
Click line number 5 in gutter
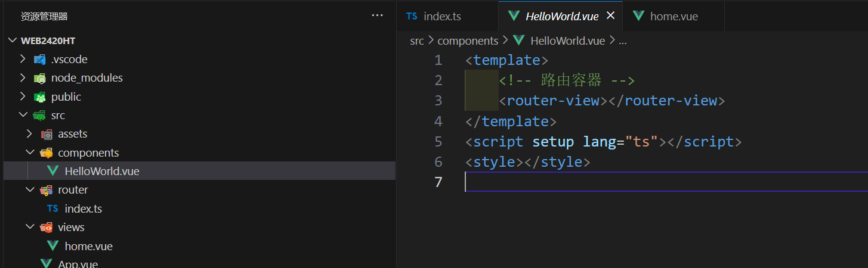pos(438,142)
